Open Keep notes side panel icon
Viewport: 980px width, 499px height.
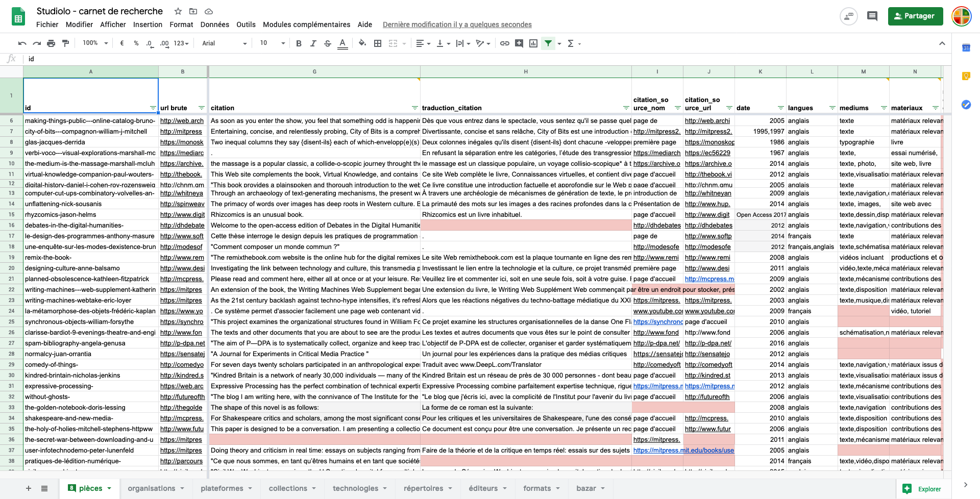(966, 77)
